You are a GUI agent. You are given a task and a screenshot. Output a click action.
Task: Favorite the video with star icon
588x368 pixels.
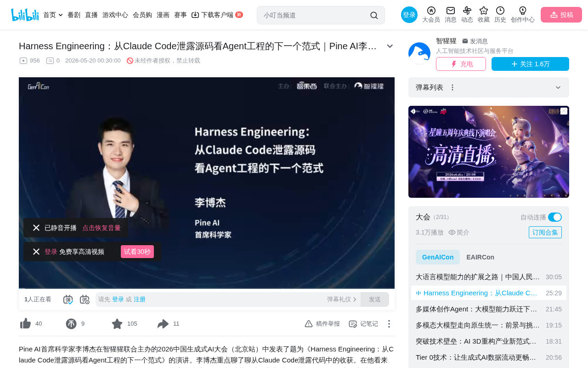[117, 324]
